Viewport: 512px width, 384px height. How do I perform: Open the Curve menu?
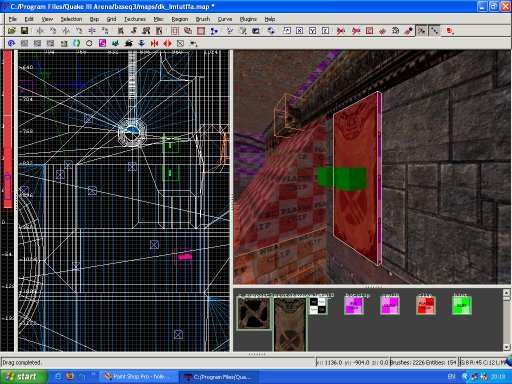(225, 19)
